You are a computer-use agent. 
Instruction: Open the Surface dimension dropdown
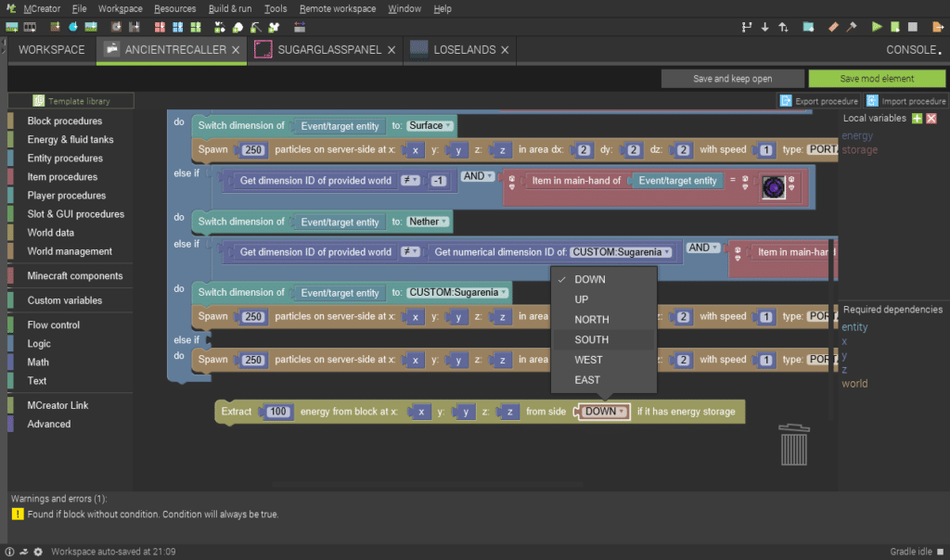430,125
